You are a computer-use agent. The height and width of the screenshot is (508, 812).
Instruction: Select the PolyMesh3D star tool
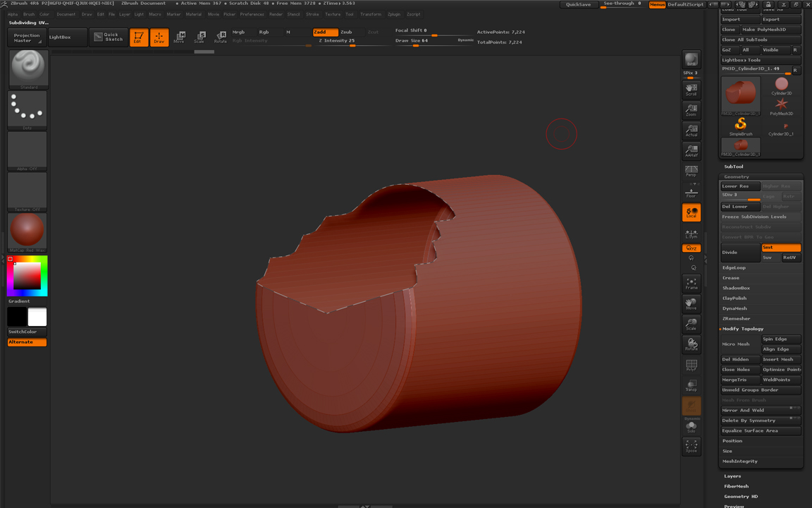(x=782, y=106)
